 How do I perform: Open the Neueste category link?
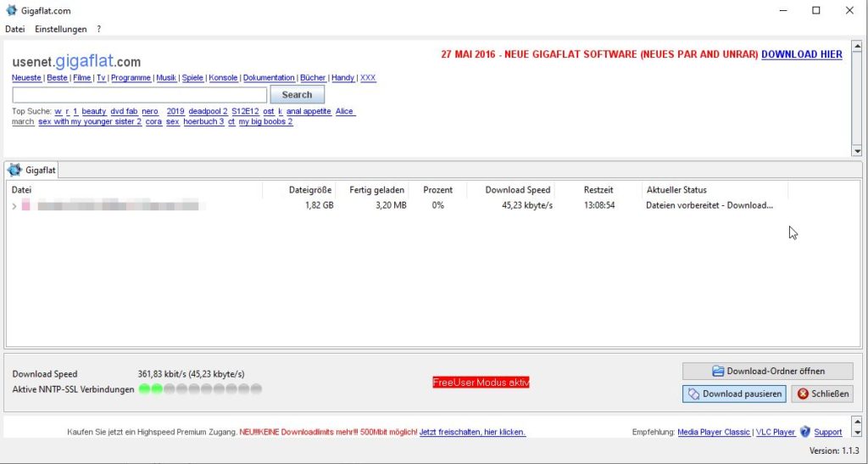26,78
